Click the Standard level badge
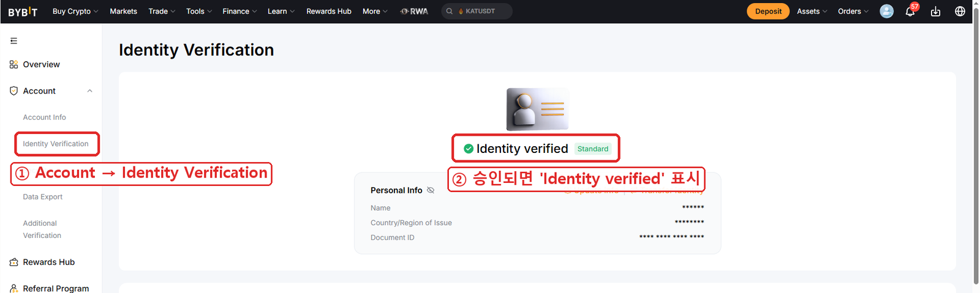Screen dimensions: 980x293 pyautogui.click(x=593, y=149)
